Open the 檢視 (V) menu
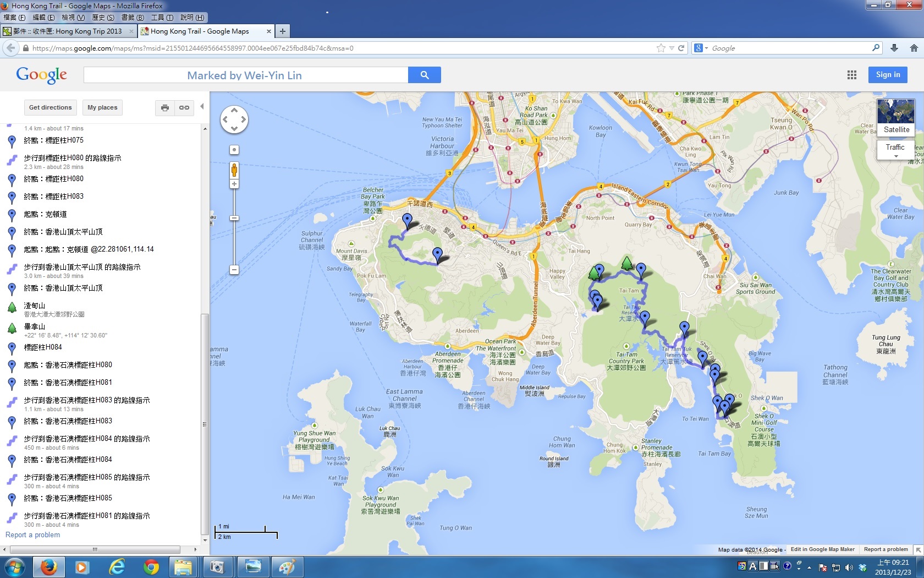 point(73,18)
